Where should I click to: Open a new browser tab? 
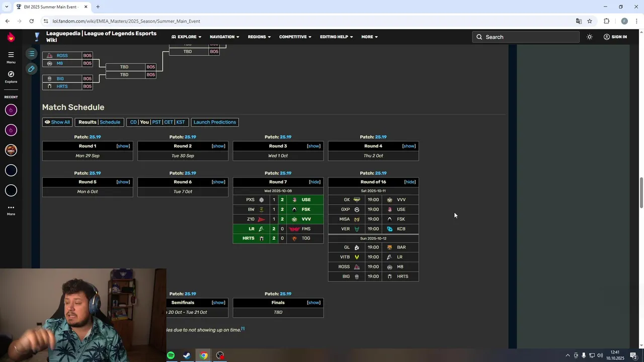pyautogui.click(x=98, y=7)
